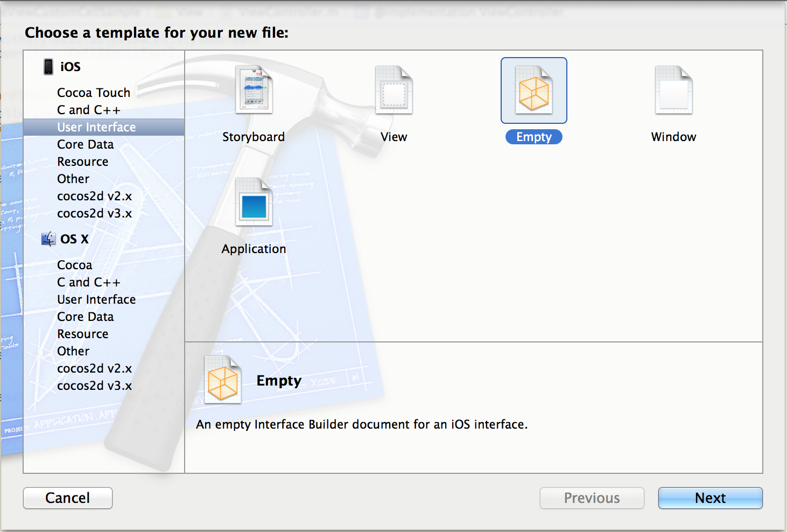787x532 pixels.
Task: Select iOS cocos2d v3.x templates
Action: (94, 213)
